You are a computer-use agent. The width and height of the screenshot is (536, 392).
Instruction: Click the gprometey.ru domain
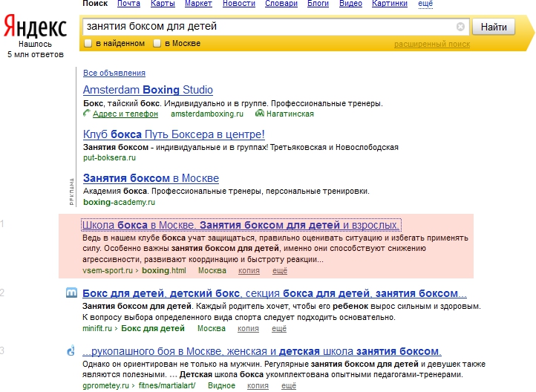[105, 385]
